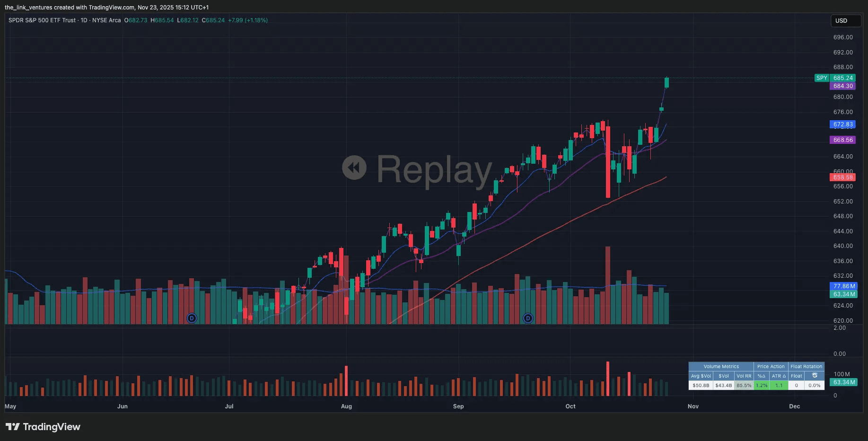Click the ATR Δ column header
The image size is (868, 441).
(x=779, y=376)
